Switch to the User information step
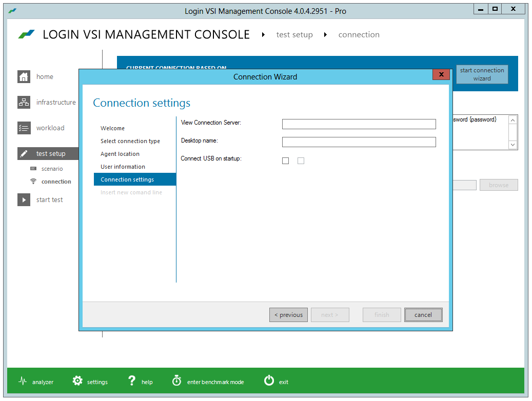 [x=123, y=167]
